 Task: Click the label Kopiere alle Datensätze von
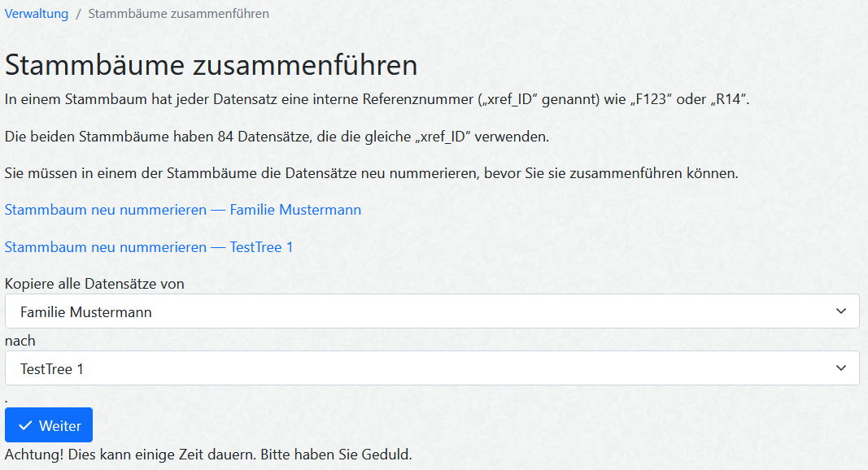click(x=94, y=284)
